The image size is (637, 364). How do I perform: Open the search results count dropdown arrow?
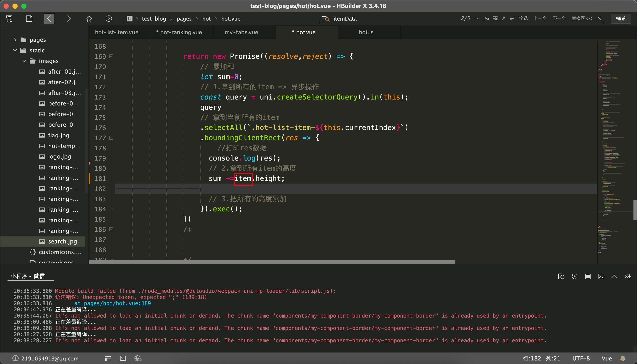(x=477, y=19)
